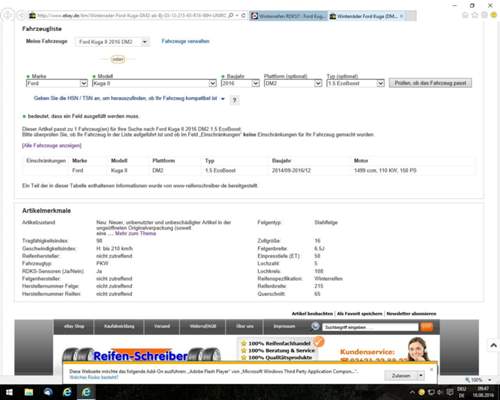Click the refresh icon in the address bar
Viewport: 500px width, 400px height.
coord(243,16)
